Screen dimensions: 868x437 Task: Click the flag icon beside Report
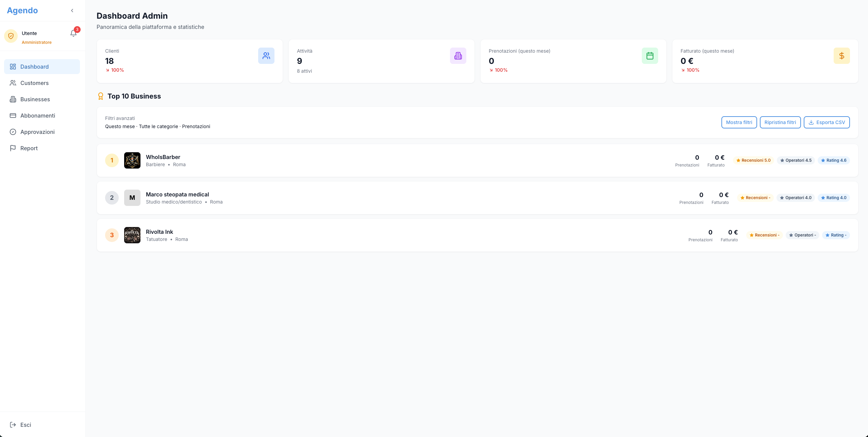click(13, 148)
